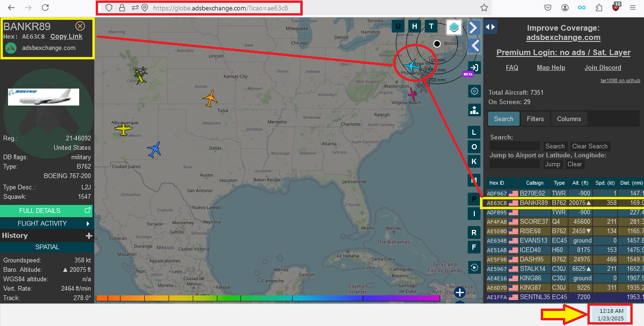
Task: Sort table by Spd. (kt) column
Action: coord(605,183)
